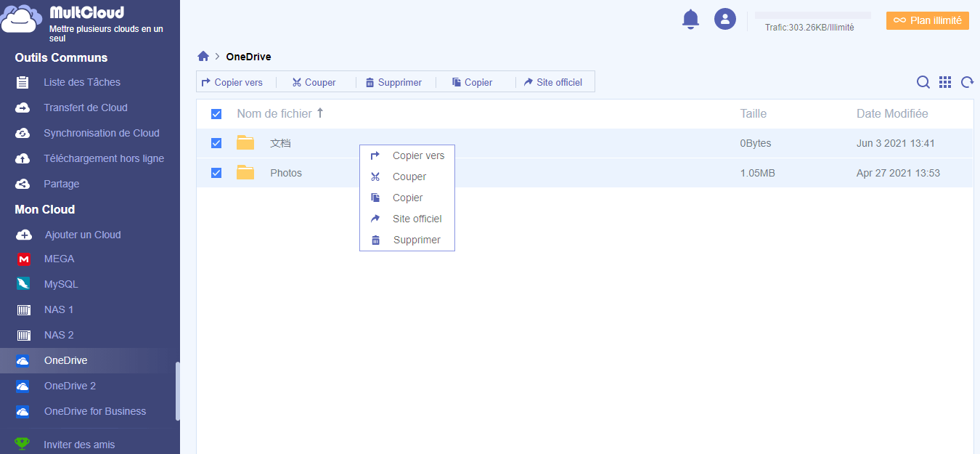Image resolution: width=980 pixels, height=454 pixels.
Task: Open Transfert de Cloud in the sidebar
Action: click(86, 108)
